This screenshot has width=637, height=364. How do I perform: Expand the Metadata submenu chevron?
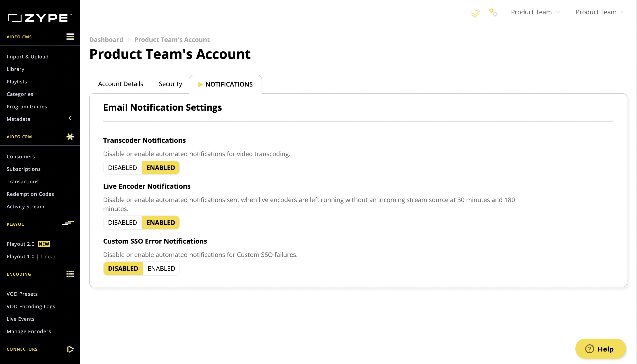tap(70, 118)
